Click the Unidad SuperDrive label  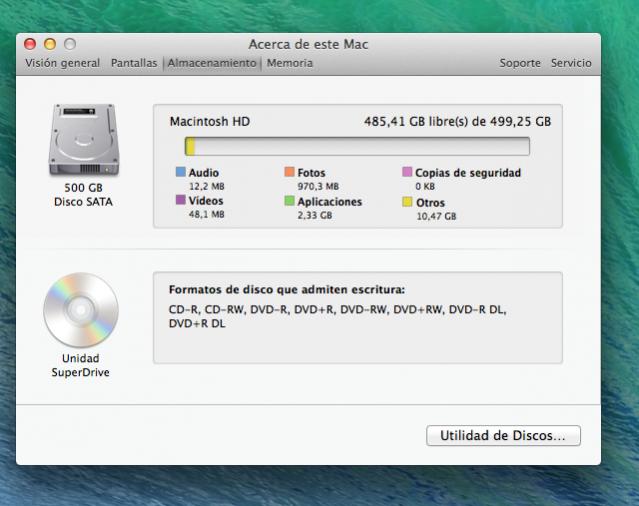[80, 365]
